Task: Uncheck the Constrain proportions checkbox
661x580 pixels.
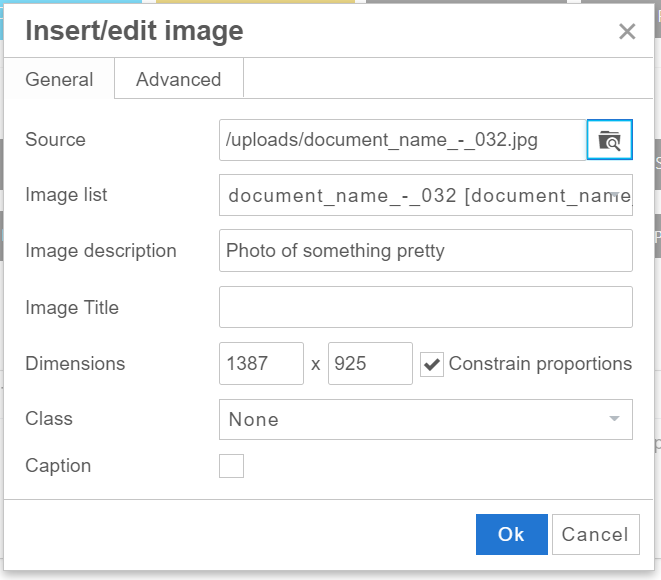Action: pos(432,364)
